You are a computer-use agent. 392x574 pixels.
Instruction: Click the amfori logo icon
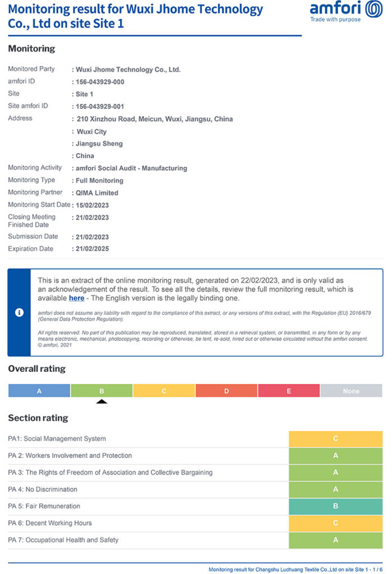[373, 10]
